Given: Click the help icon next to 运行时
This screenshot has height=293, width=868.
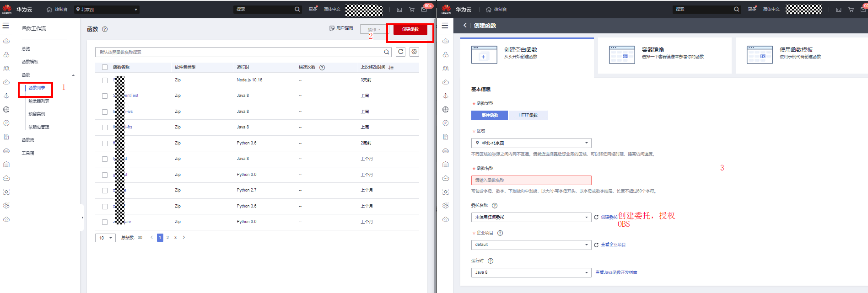Looking at the screenshot, I should 491,261.
